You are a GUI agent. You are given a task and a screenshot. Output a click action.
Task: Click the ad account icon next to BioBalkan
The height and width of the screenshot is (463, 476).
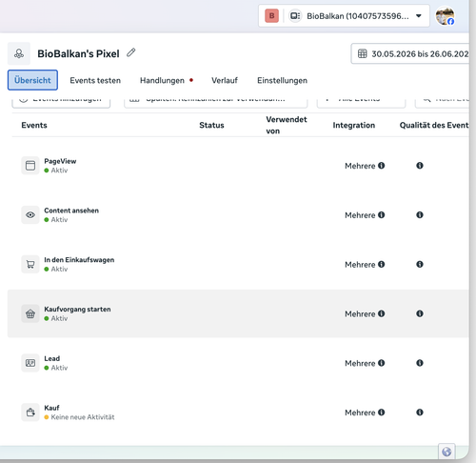pos(295,16)
